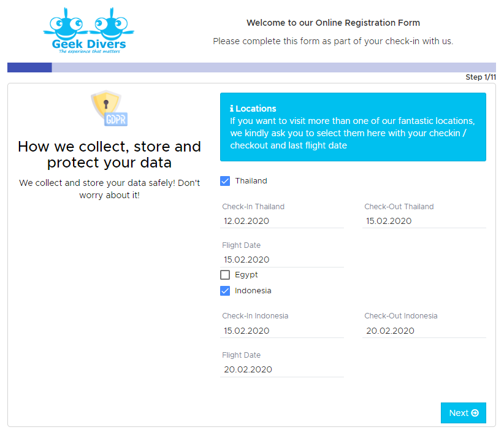This screenshot has height=435, width=504.
Task: Open the Check-Out Indonesia date field
Action: pos(424,331)
